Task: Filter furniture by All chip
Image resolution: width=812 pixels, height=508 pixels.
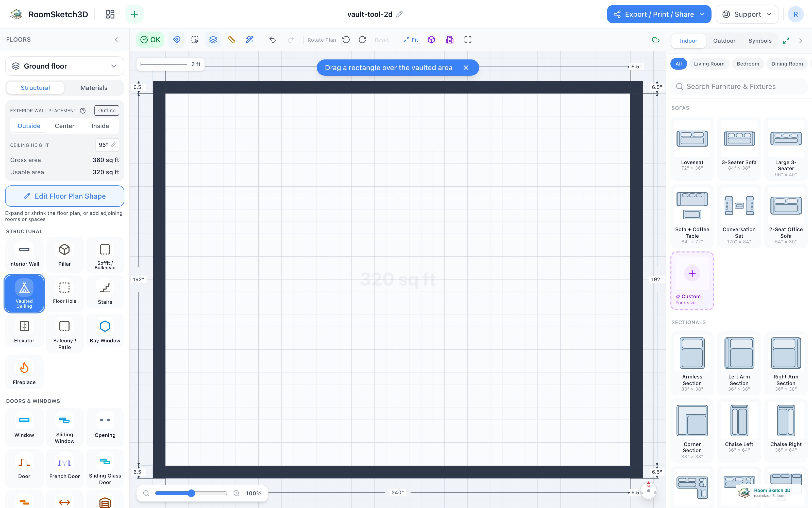Action: pyautogui.click(x=679, y=64)
